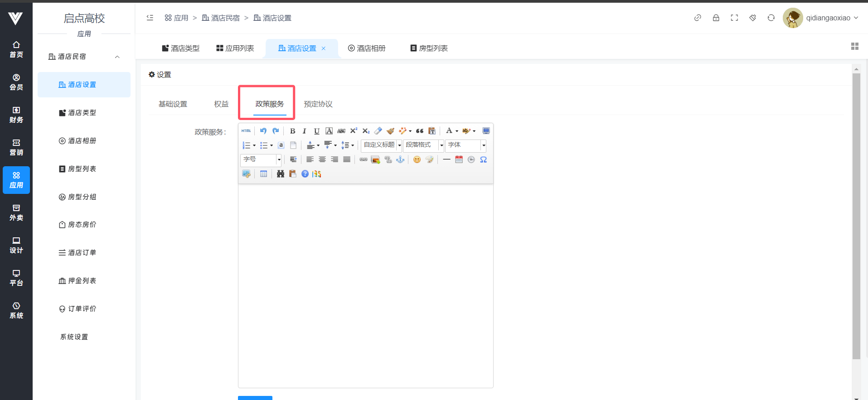Insert an emoticon with the smiley icon
This screenshot has width=868, height=400.
point(417,159)
